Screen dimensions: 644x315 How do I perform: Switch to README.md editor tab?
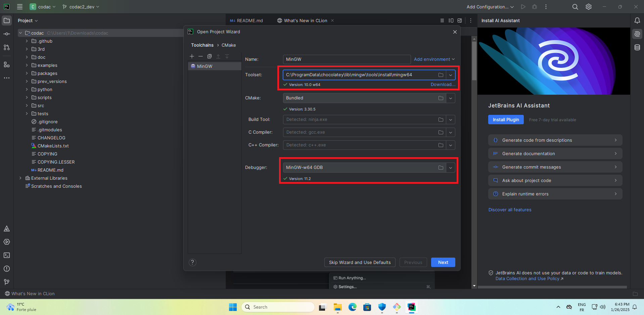click(246, 20)
